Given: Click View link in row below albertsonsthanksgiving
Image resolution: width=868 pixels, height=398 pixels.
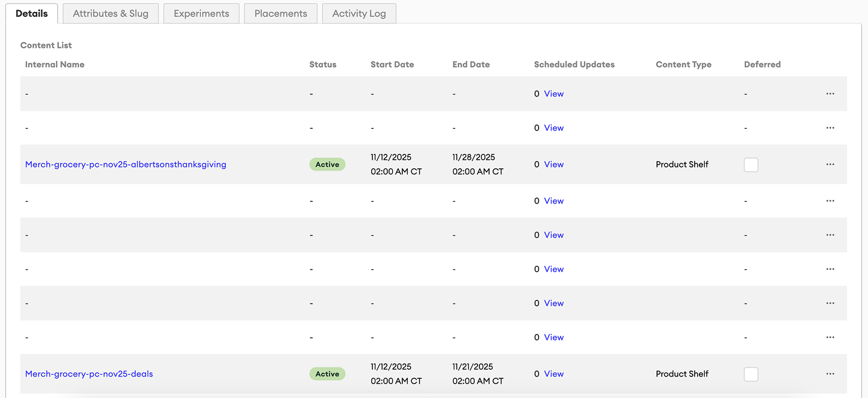Looking at the screenshot, I should [x=554, y=201].
